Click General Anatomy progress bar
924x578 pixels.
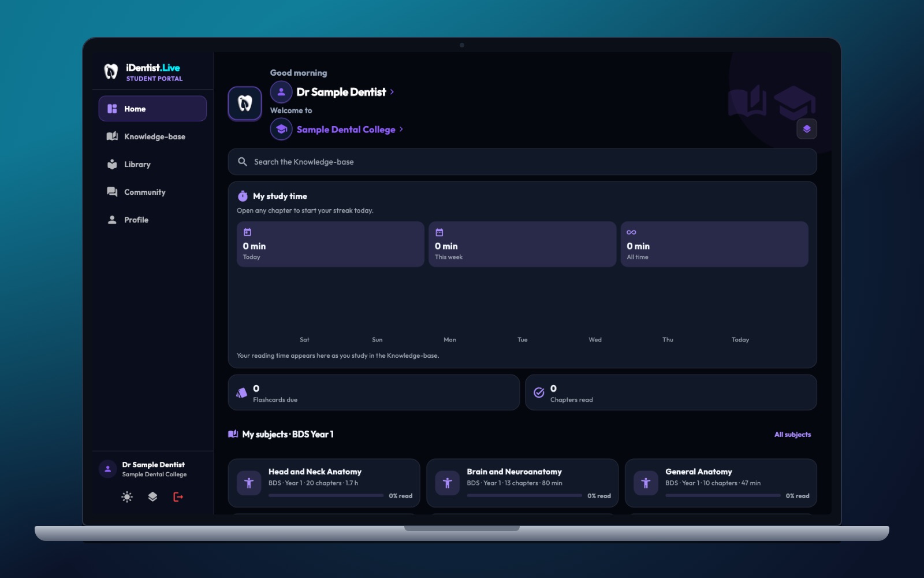(722, 495)
